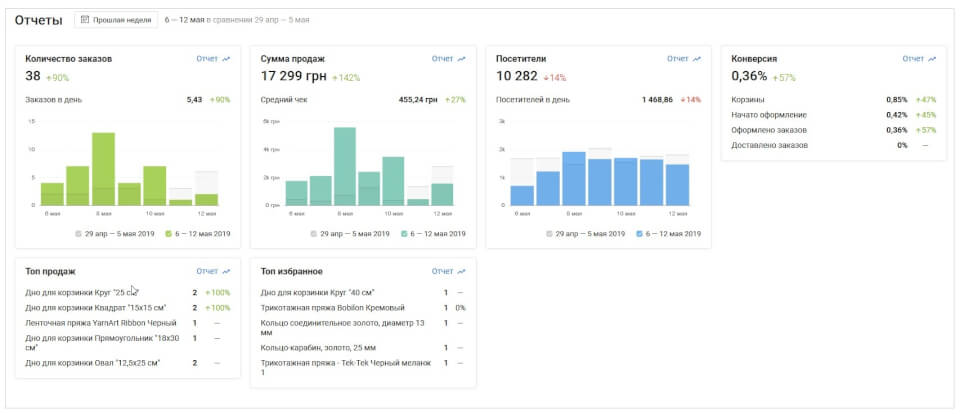Click chart icon in Количество заказов card

click(x=226, y=59)
